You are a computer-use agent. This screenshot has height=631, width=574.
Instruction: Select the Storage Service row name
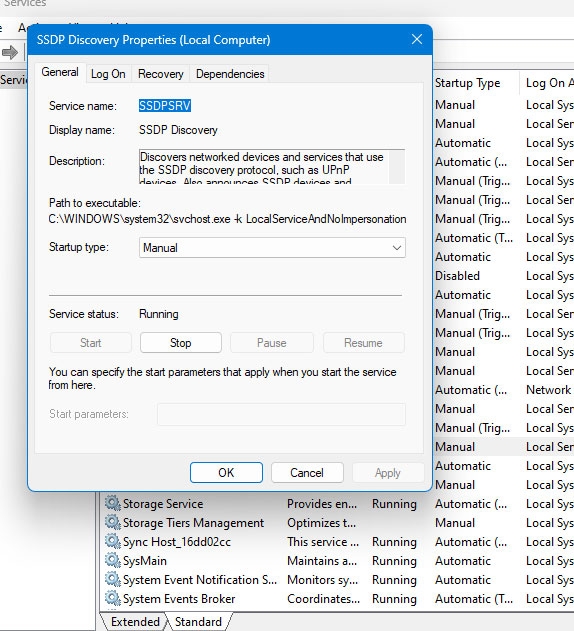[163, 504]
